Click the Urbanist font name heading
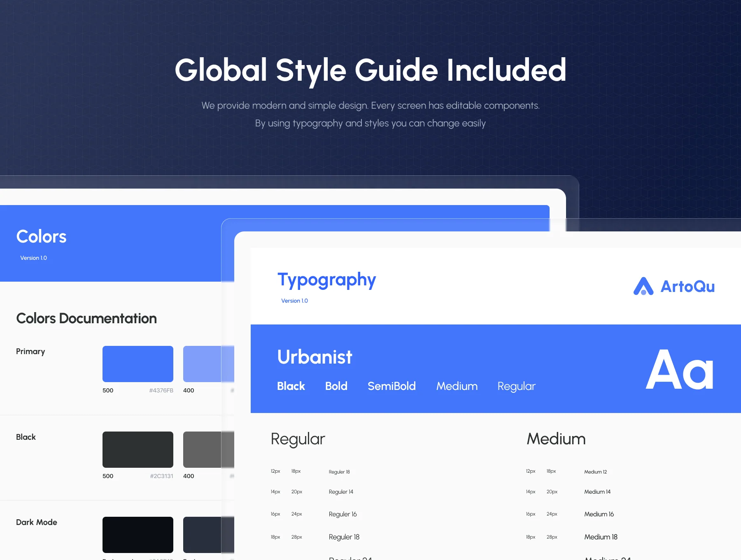This screenshot has height=560, width=741. coord(315,357)
